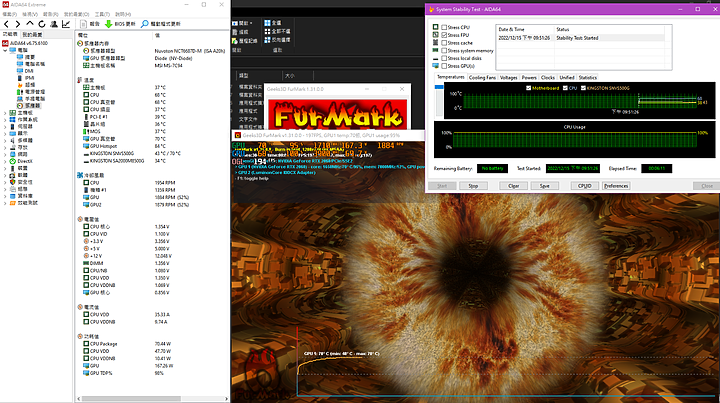Click the driver update magnifier icon
Viewport: 720px width, 403px height.
point(145,24)
